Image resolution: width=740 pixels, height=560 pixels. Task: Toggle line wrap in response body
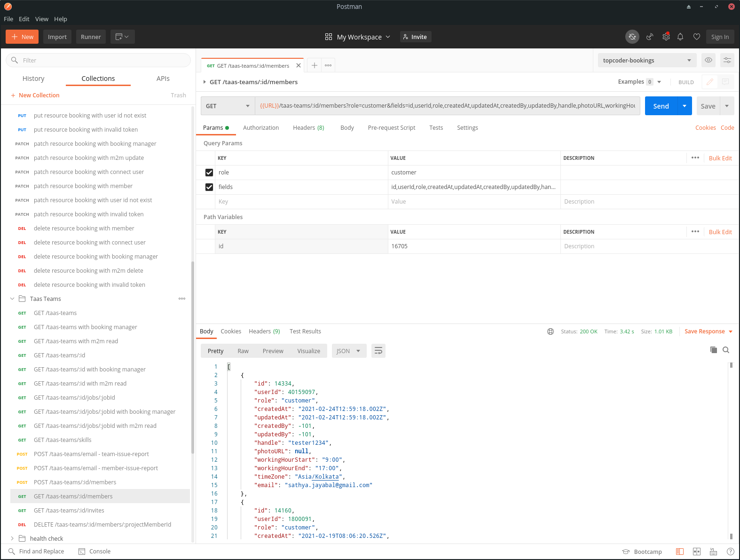(x=378, y=351)
